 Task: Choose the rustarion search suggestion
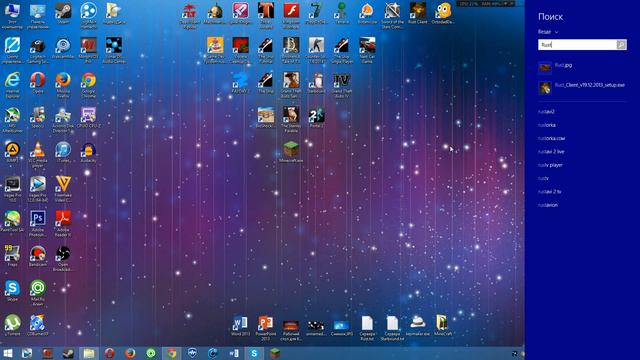pos(548,205)
